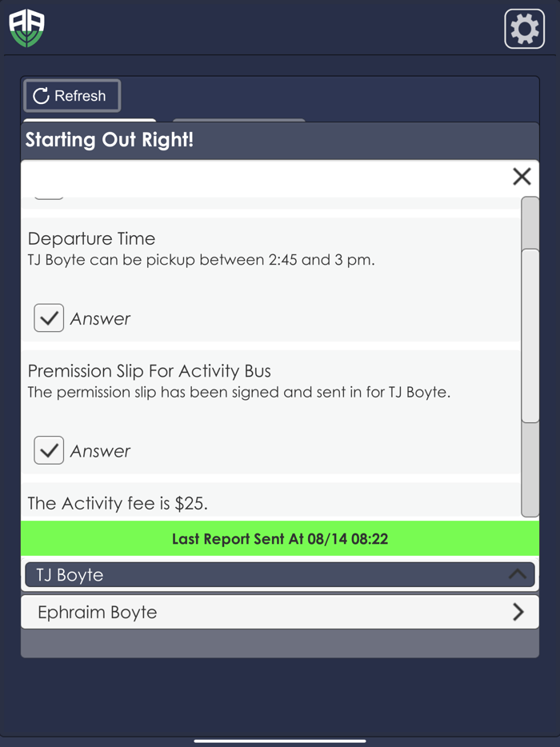Toggle the Departure Time answer checkbox
This screenshot has height=747, width=560.
click(x=49, y=318)
